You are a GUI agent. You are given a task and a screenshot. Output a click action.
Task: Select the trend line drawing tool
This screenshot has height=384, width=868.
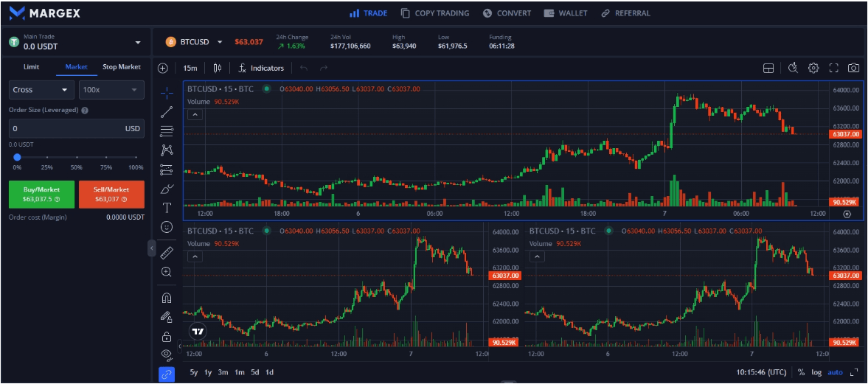click(x=167, y=112)
